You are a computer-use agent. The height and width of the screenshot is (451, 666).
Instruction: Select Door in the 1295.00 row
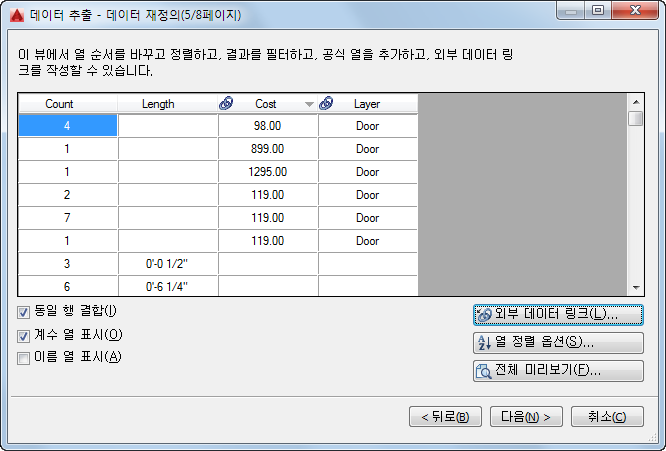pyautogui.click(x=368, y=172)
